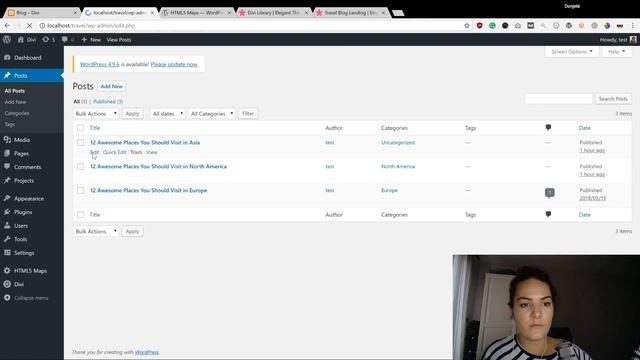
Task: Switch to the Divi Library browser tab
Action: coord(273,13)
